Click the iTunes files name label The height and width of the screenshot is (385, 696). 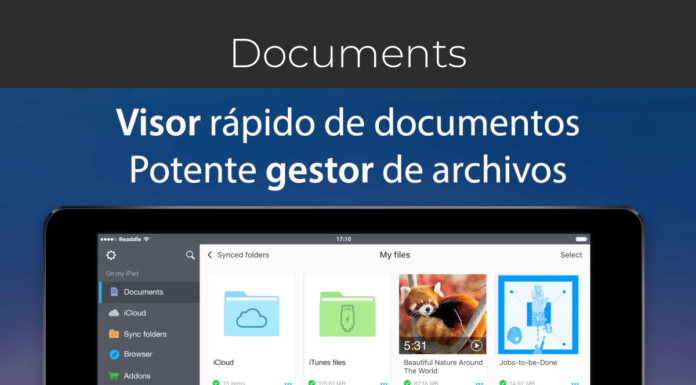327,362
